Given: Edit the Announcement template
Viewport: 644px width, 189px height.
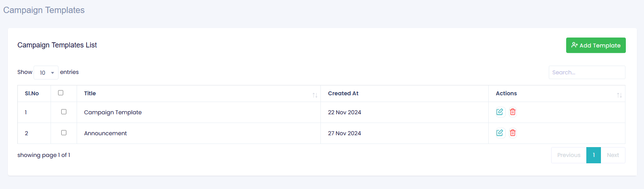Looking at the screenshot, I should 500,133.
